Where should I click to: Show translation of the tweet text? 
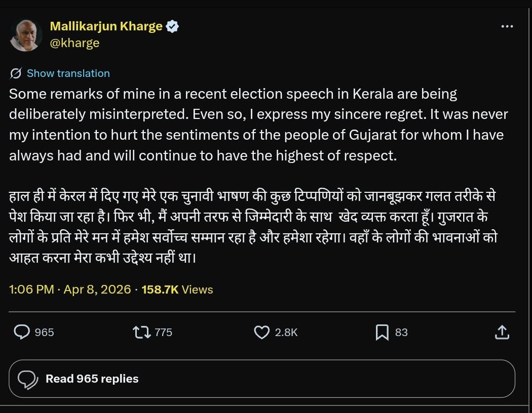(x=68, y=73)
